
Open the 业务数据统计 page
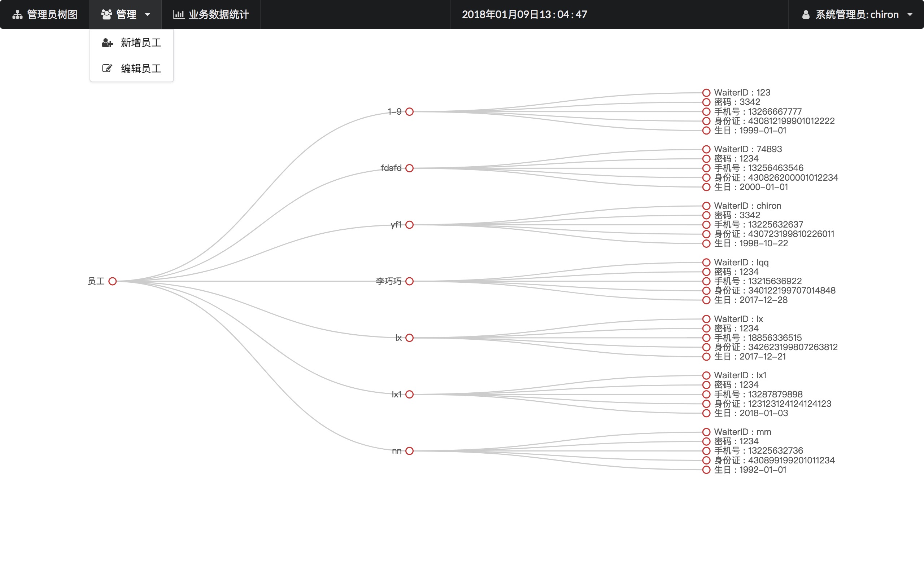click(218, 14)
